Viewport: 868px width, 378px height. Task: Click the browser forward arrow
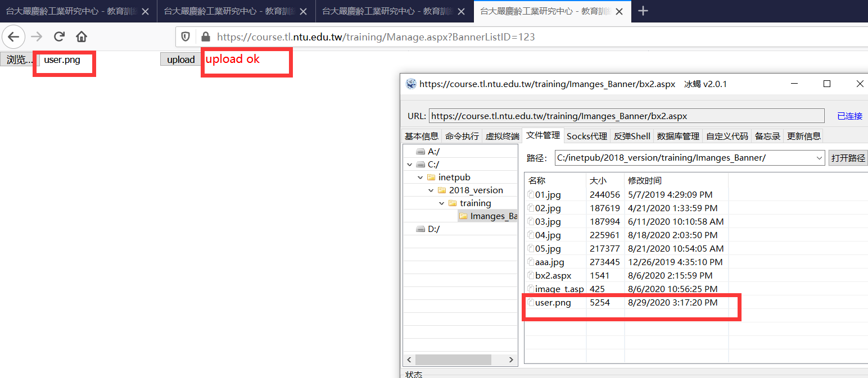point(37,37)
